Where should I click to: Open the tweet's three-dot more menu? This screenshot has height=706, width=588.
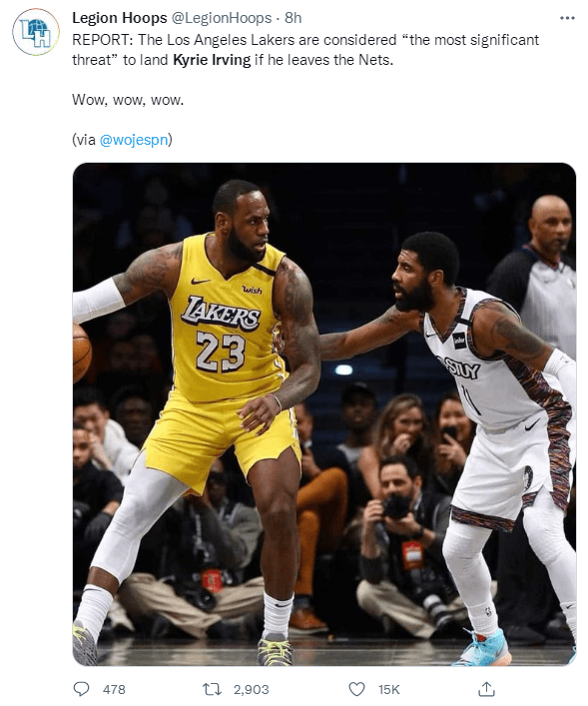click(x=567, y=18)
